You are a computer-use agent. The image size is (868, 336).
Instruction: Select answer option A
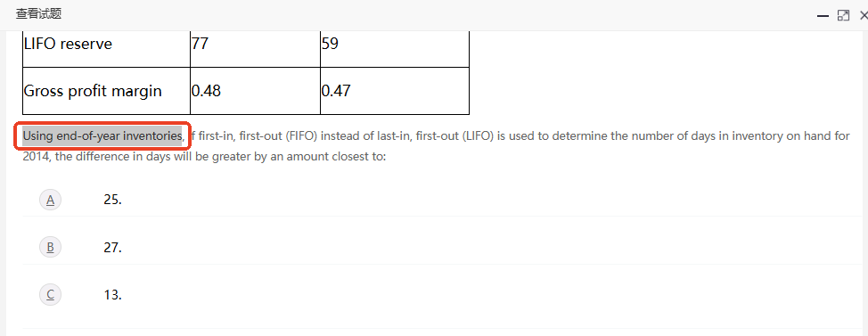[51, 200]
